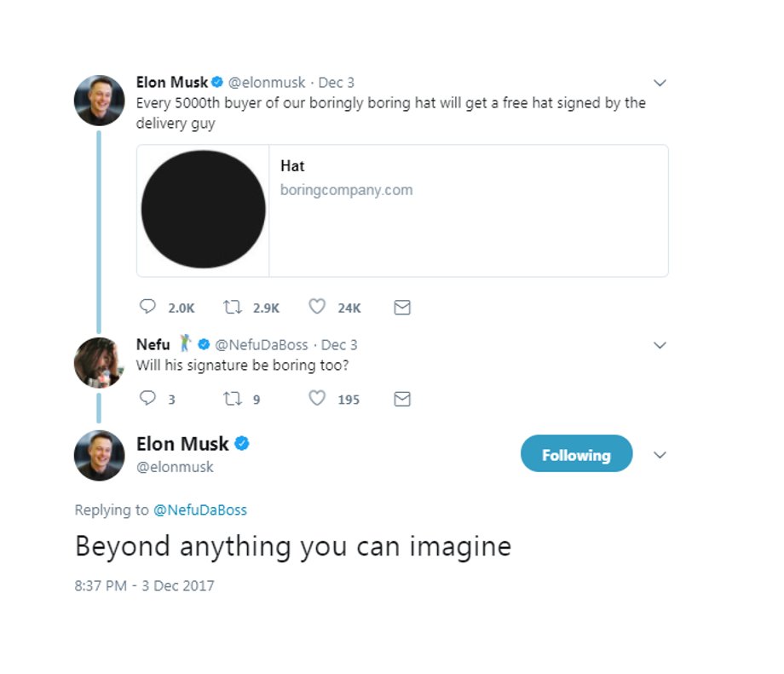Open the 8:37 PM - 3 Dec 2017 timestamp
784x674 pixels.
(145, 585)
